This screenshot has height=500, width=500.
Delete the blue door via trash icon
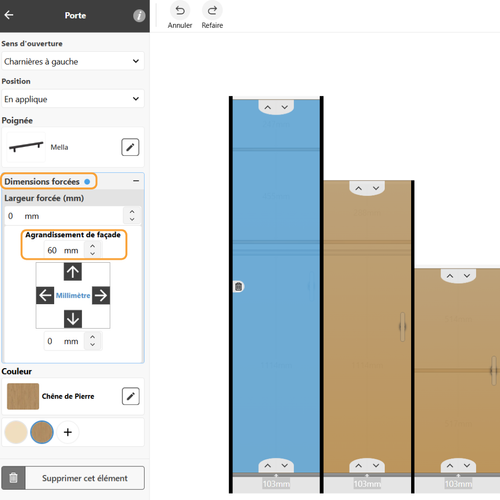[x=238, y=286]
